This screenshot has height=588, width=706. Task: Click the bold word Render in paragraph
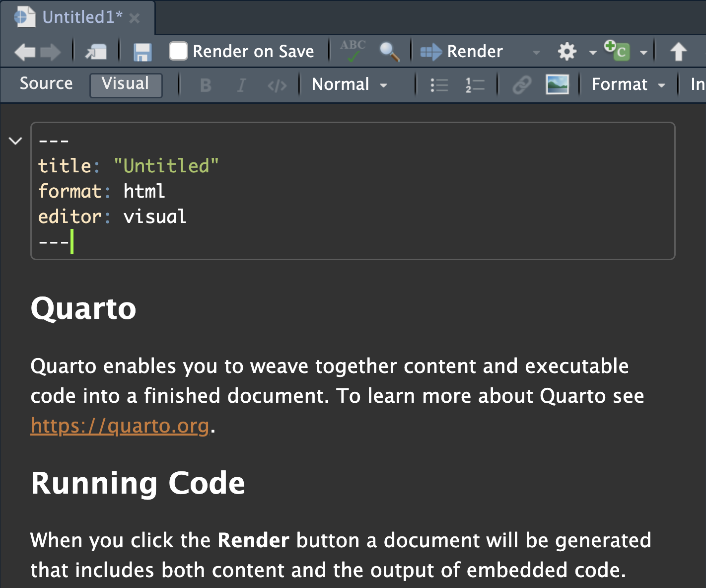tap(253, 540)
